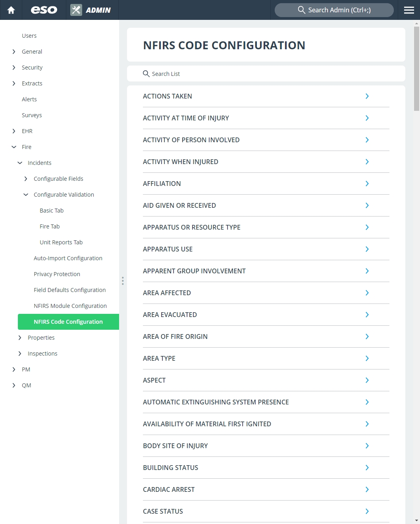The image size is (420, 524).
Task: Open Area of Fire Origin entry
Action: click(266, 336)
